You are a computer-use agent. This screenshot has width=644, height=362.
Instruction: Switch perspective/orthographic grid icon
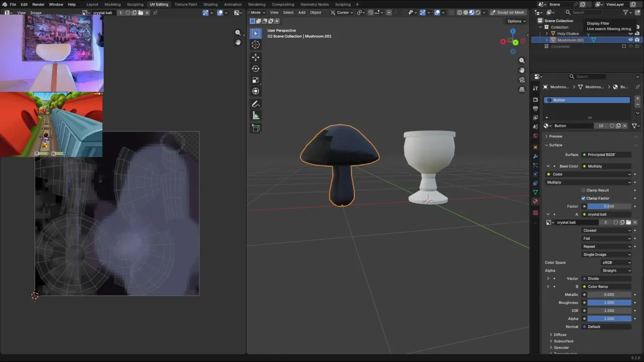[522, 89]
